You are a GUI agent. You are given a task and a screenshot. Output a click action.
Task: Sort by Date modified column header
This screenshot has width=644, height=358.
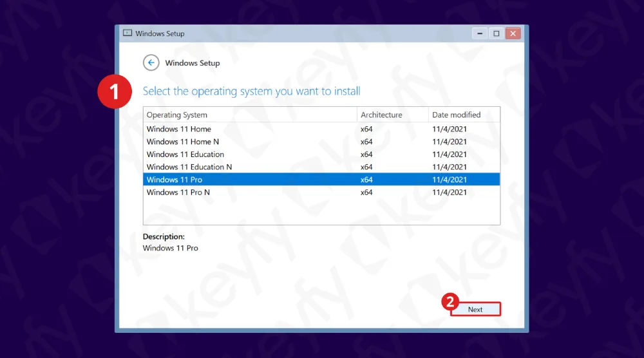coord(464,115)
